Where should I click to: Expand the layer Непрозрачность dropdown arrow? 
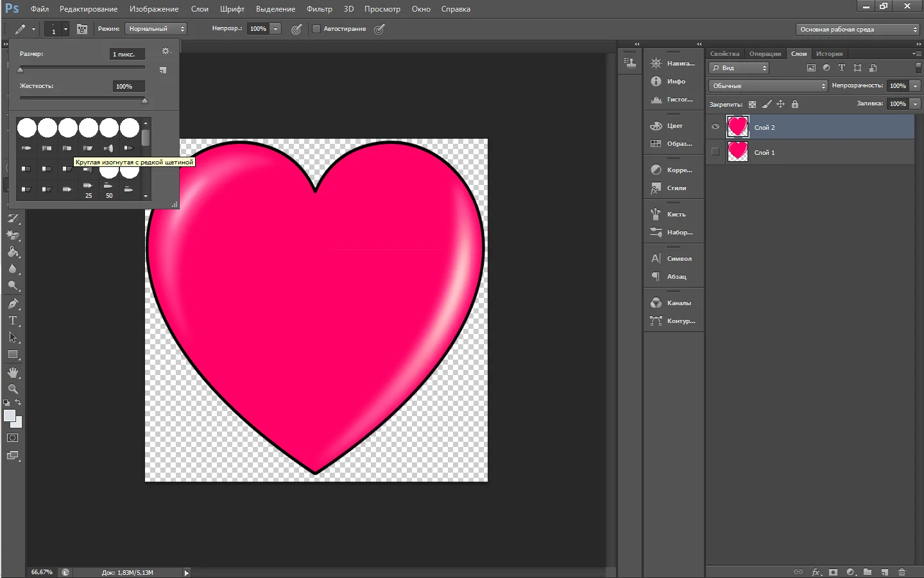coord(915,86)
